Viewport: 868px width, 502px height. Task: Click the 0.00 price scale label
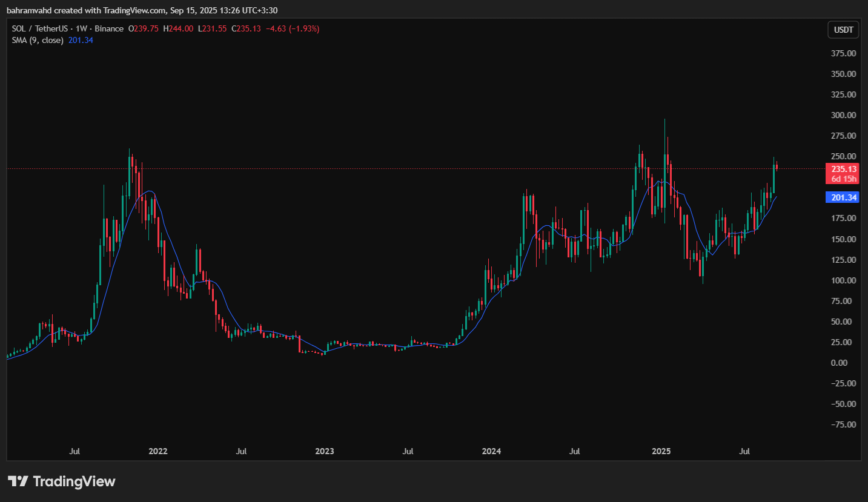(847, 363)
